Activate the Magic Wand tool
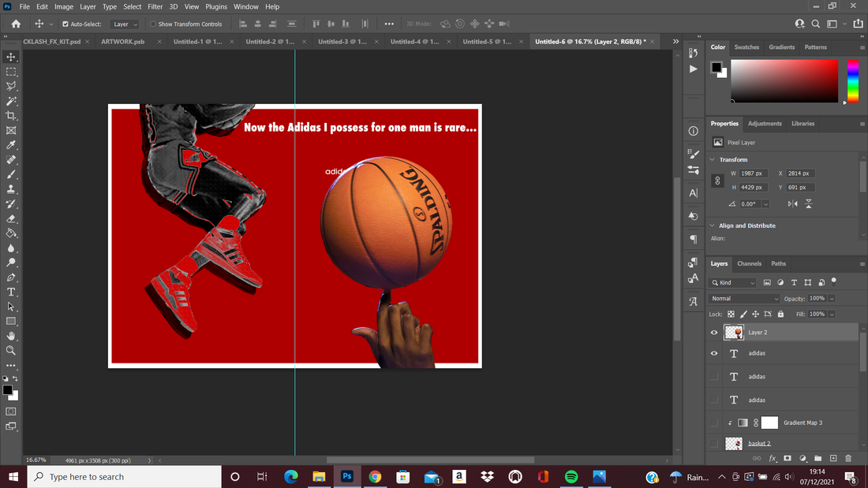This screenshot has width=868, height=488. 11,101
